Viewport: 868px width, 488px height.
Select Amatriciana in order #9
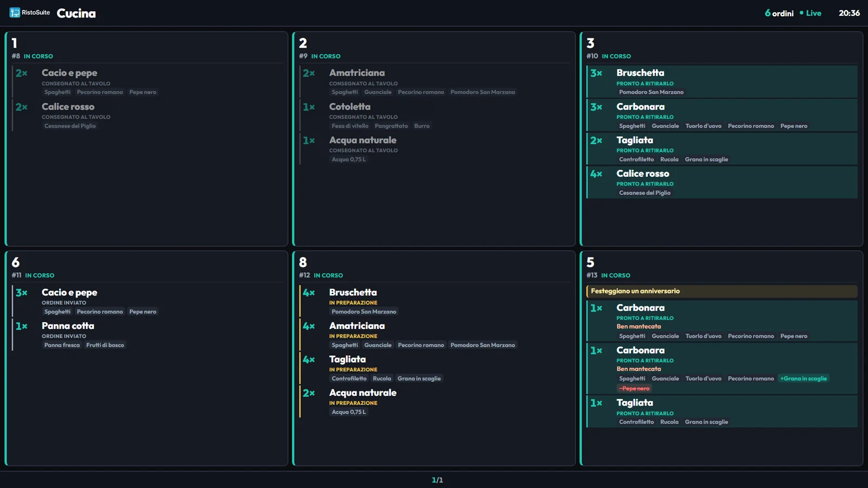click(435, 81)
